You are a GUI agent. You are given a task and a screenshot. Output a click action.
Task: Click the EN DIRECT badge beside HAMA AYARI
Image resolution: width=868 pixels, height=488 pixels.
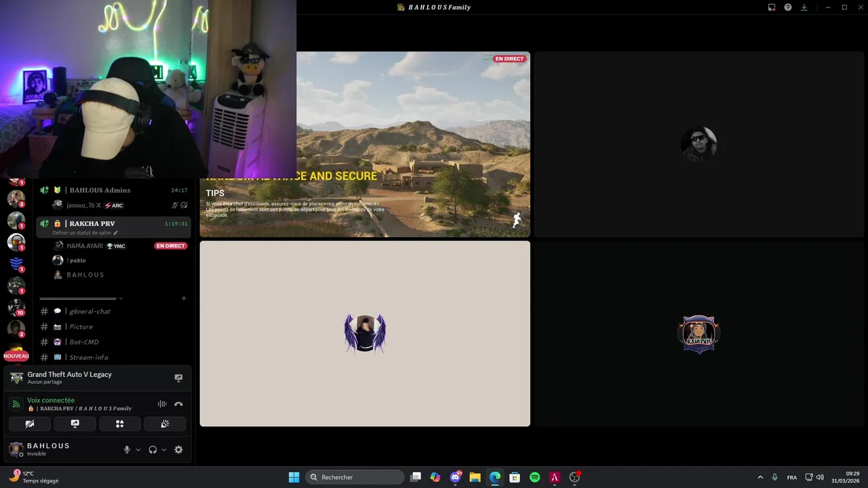(x=170, y=246)
